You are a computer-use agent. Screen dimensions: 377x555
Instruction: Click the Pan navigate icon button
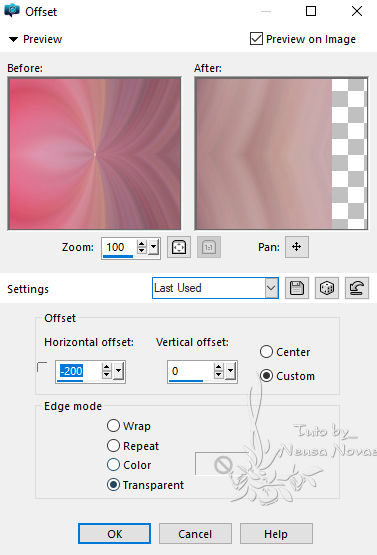pyautogui.click(x=297, y=247)
